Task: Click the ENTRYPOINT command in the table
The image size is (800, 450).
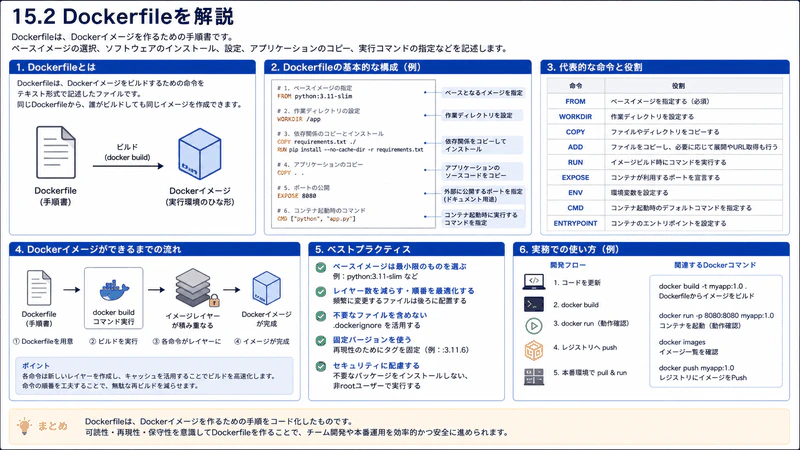Action: [x=576, y=223]
